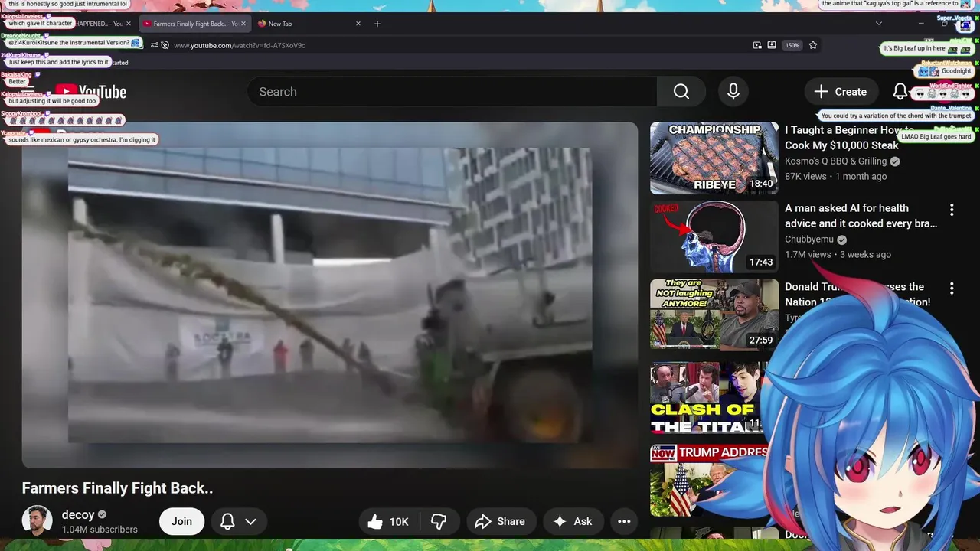The image size is (980, 551).
Task: Click the YouTube logo home link
Action: 90,92
